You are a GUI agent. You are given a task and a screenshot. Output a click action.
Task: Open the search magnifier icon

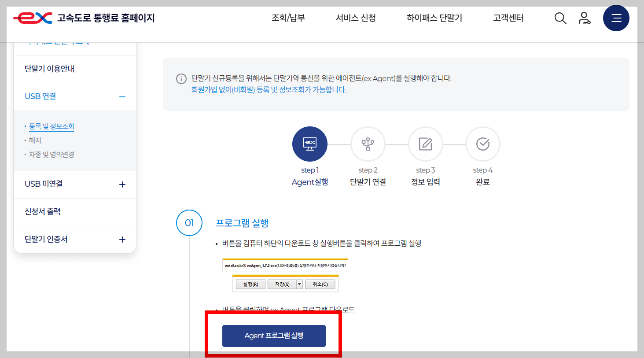click(x=560, y=18)
